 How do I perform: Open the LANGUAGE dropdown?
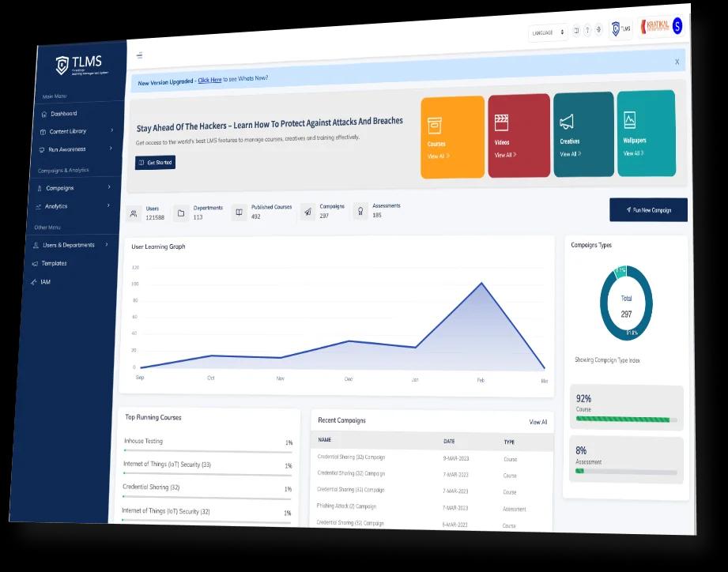[x=548, y=32]
